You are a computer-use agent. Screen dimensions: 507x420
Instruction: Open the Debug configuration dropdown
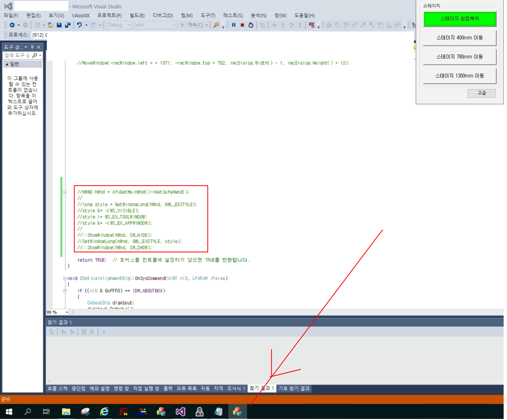(129, 25)
